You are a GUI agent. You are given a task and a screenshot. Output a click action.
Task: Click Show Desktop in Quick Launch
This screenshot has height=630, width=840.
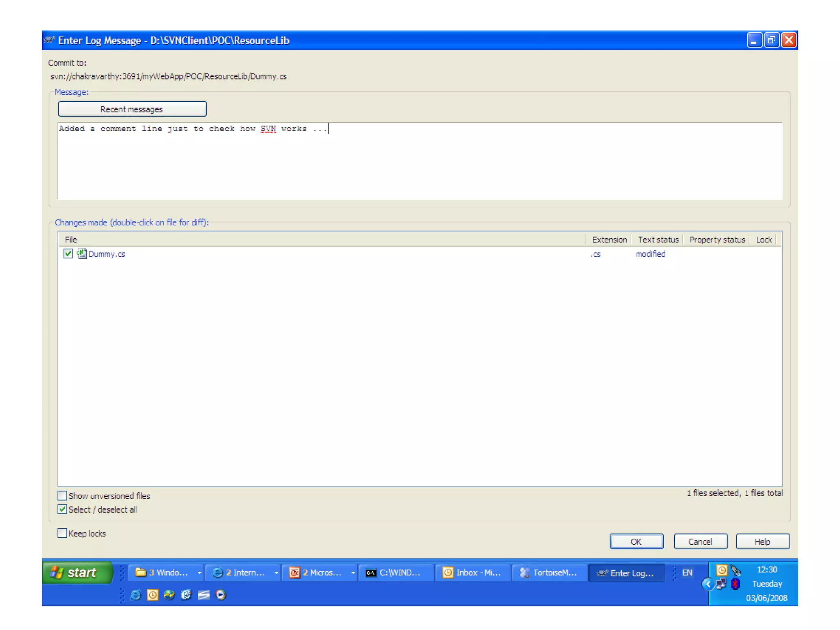coord(203,595)
